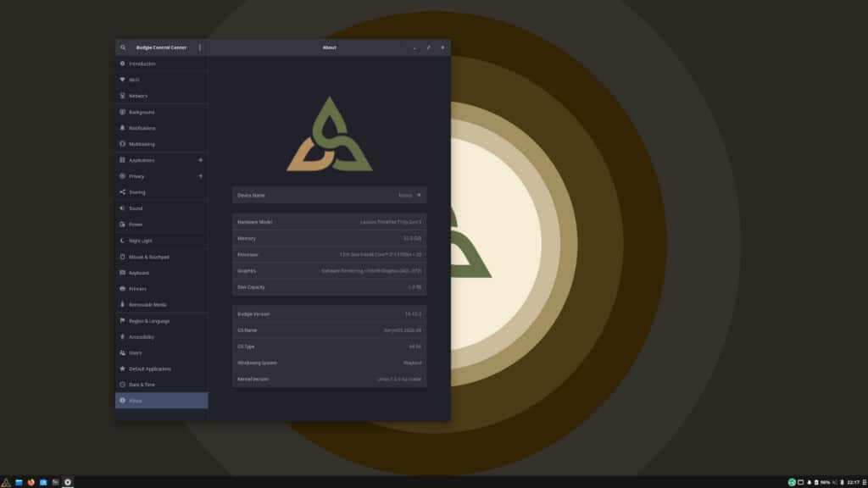The height and width of the screenshot is (488, 868).
Task: Click the green tray indicator icon
Action: pos(792,482)
